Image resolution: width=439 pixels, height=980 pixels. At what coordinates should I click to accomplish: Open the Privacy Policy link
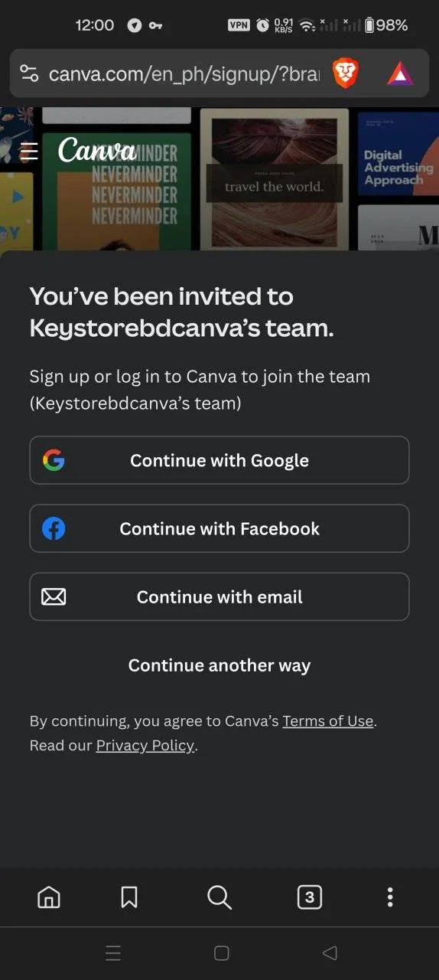[145, 745]
